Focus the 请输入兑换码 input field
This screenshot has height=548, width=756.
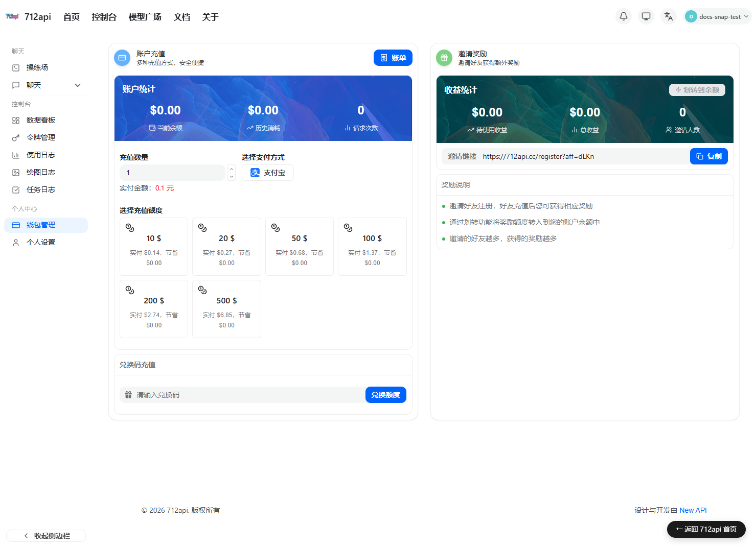coord(242,395)
